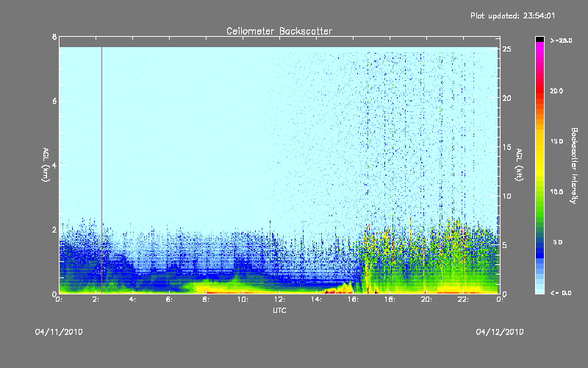Click the '>=25.0' colorbar label
This screenshot has height=368, width=588.
tap(561, 40)
